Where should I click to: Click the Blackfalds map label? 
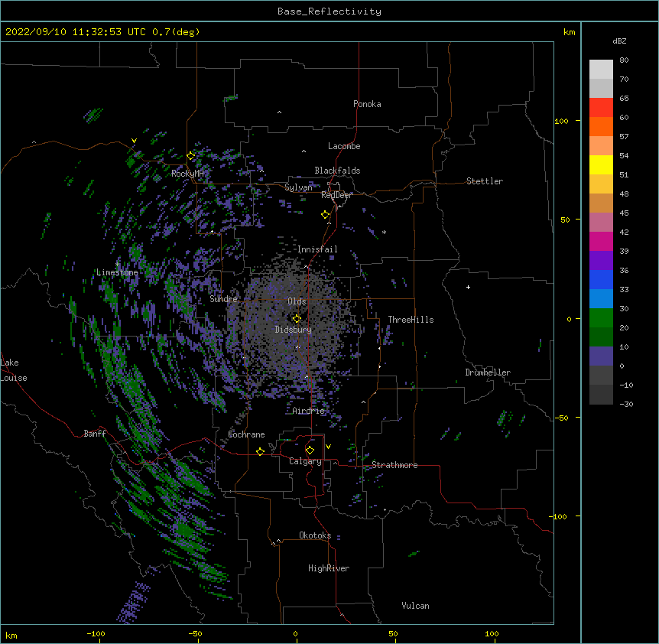point(337,171)
